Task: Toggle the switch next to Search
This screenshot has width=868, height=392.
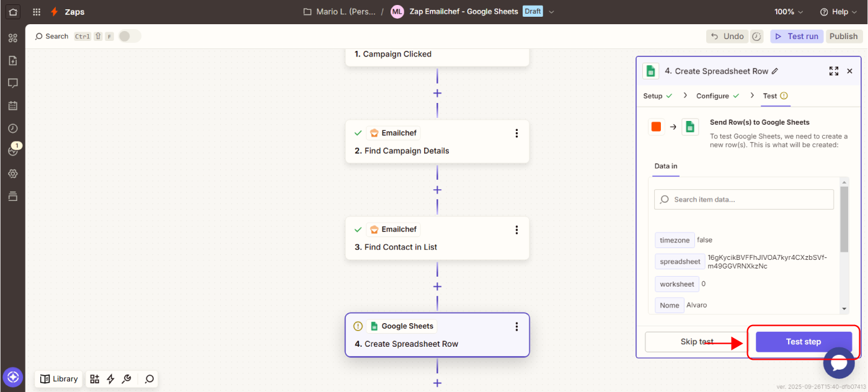Action: click(x=130, y=37)
